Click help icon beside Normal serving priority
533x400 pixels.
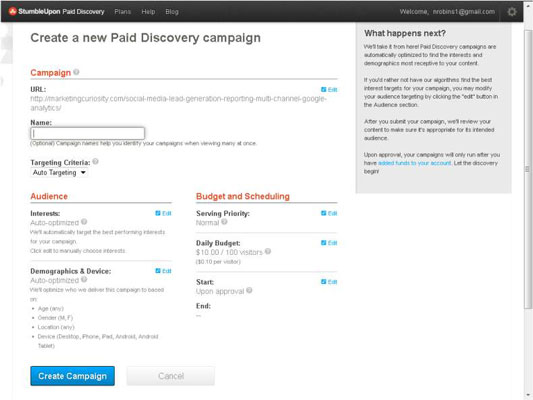tap(224, 222)
